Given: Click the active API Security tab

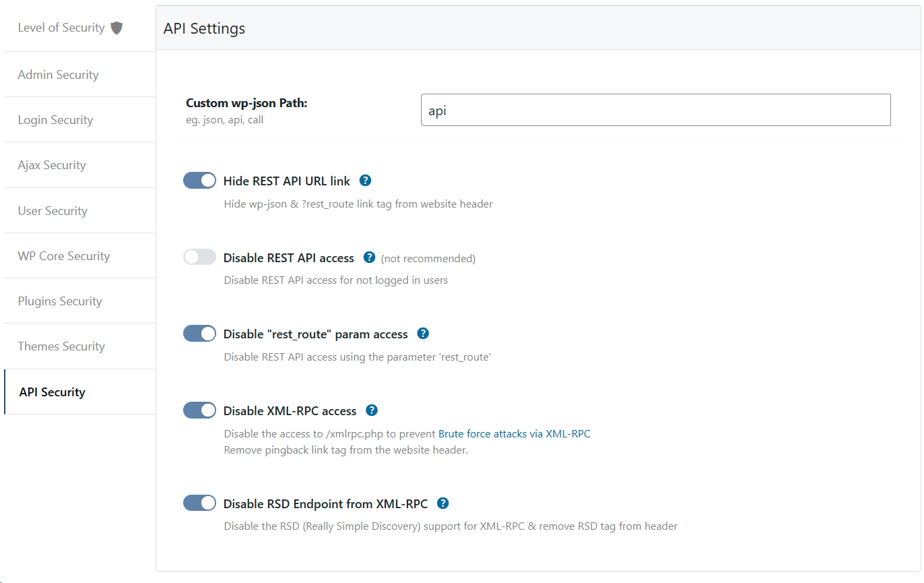Looking at the screenshot, I should click(79, 392).
